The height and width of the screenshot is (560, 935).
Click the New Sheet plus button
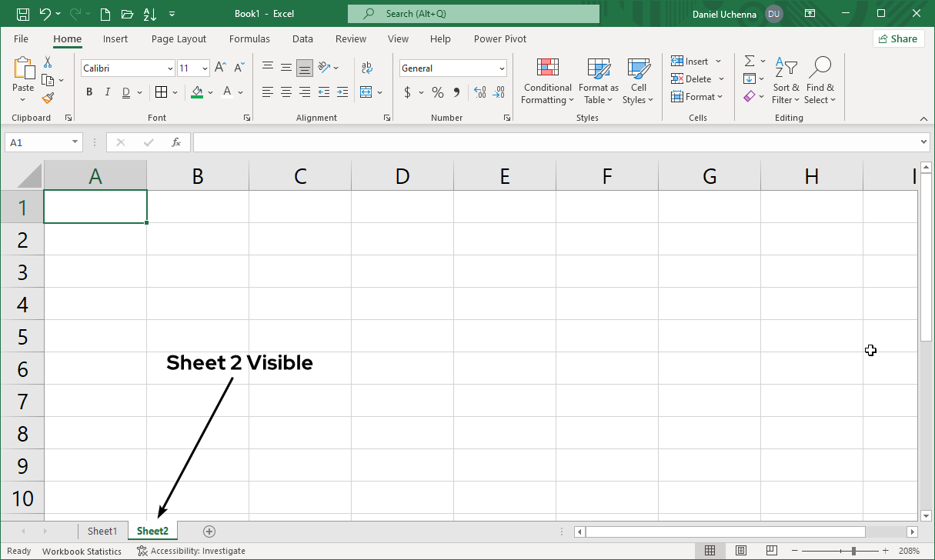pyautogui.click(x=209, y=531)
